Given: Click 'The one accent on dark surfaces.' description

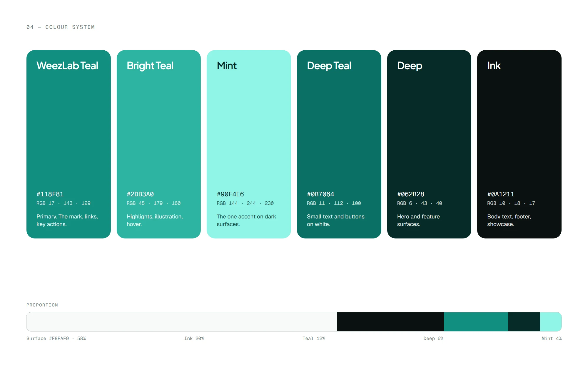Looking at the screenshot, I should pos(246,220).
